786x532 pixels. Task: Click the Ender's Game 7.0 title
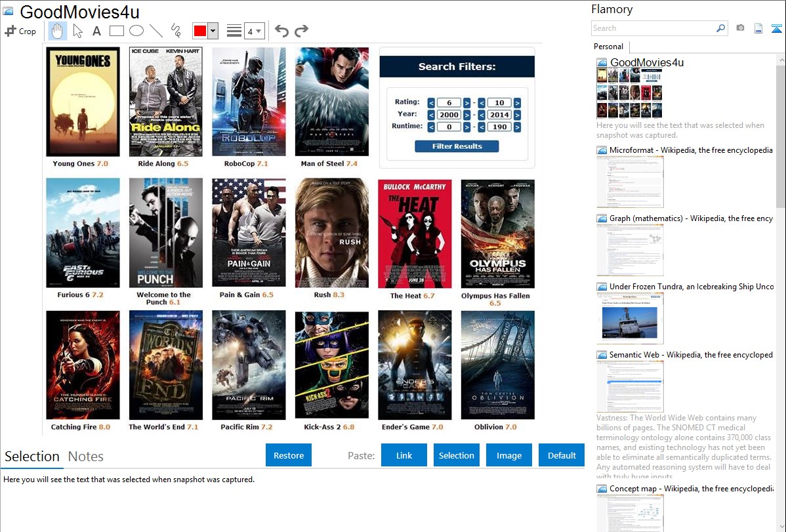[x=413, y=427]
